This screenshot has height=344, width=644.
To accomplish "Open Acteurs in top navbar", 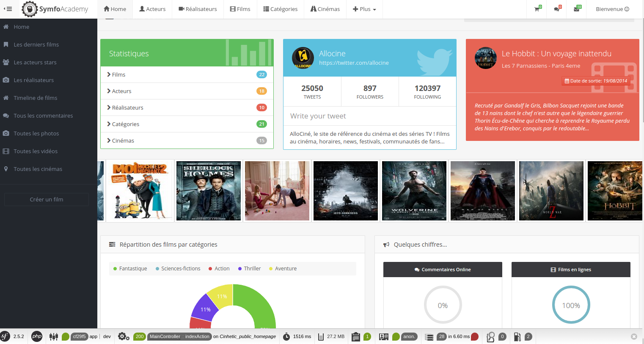I will (x=152, y=9).
